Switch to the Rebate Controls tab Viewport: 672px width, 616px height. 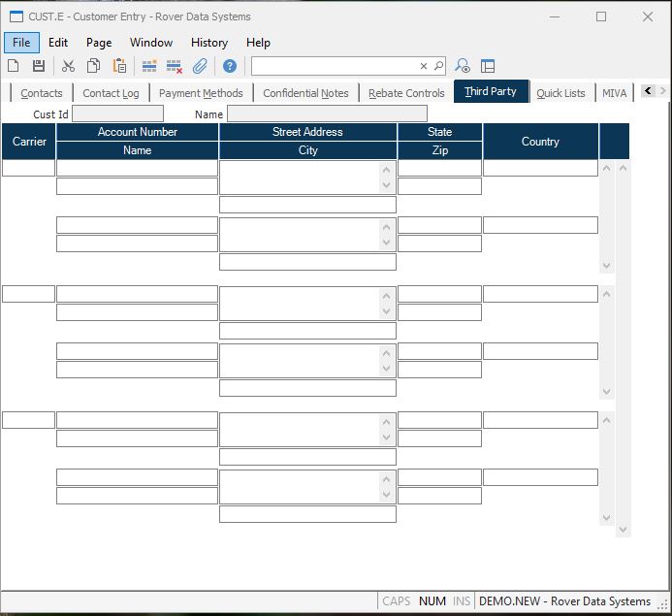(406, 93)
